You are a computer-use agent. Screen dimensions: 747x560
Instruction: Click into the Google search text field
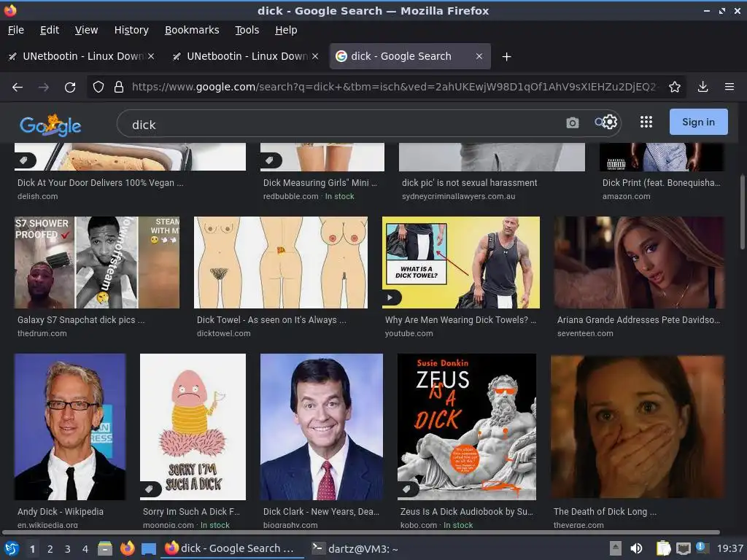pyautogui.click(x=343, y=125)
